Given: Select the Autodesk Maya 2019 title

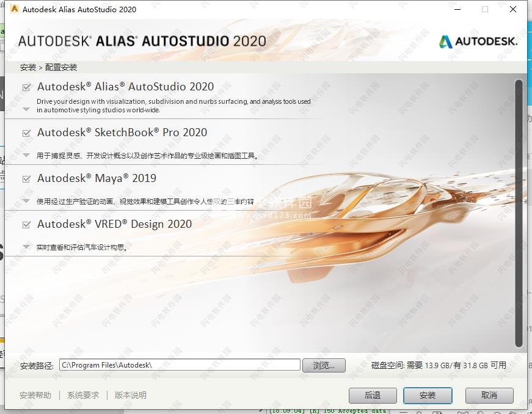Looking at the screenshot, I should [x=97, y=178].
